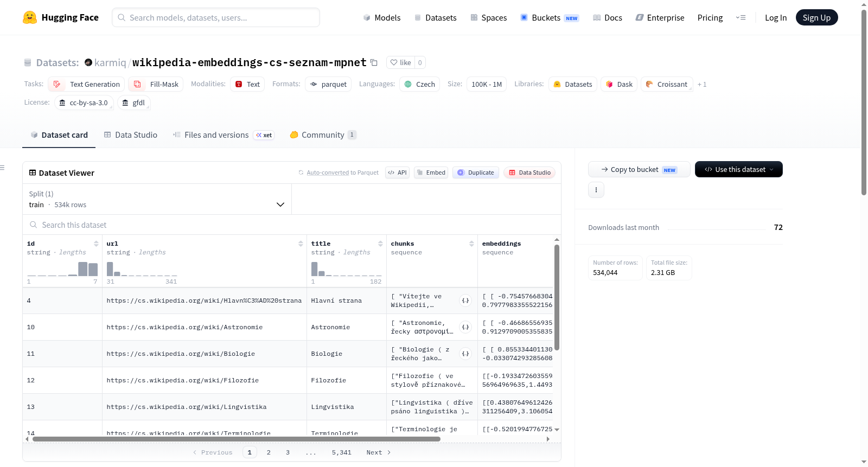Screen dimensions: 868x467
Task: Open Datasets in the top navigation
Action: pos(435,17)
